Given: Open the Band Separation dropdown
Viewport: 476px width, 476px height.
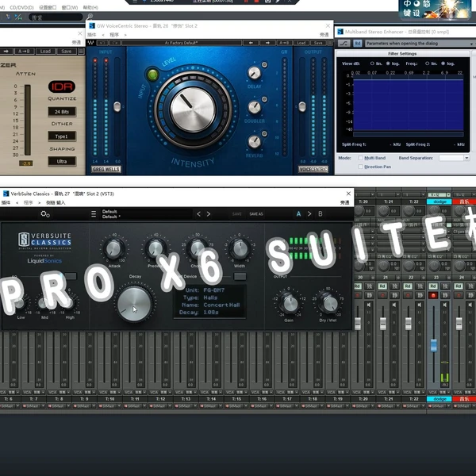Looking at the screenshot, I should pyautogui.click(x=454, y=158).
